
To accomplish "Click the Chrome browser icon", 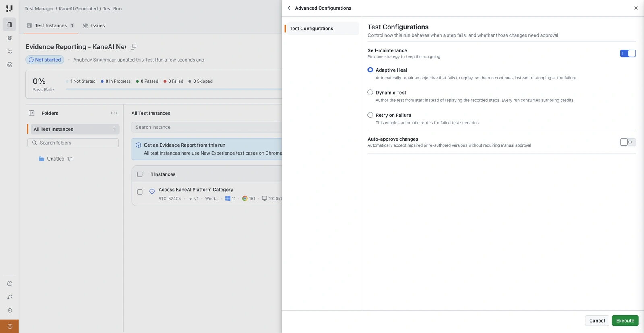I will pyautogui.click(x=245, y=199).
